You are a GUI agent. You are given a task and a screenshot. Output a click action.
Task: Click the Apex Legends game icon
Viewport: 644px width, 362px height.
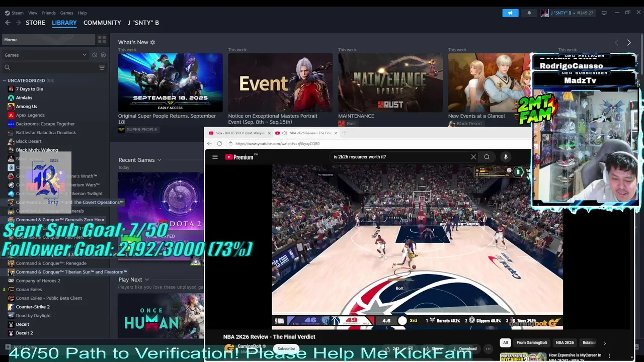point(11,115)
